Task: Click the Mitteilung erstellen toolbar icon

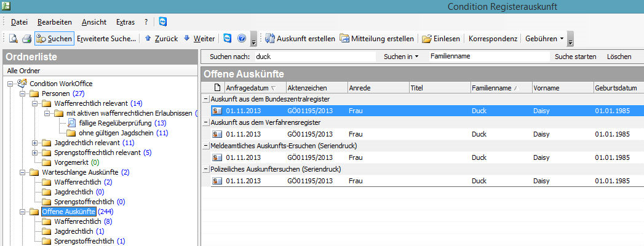Action: (x=344, y=39)
